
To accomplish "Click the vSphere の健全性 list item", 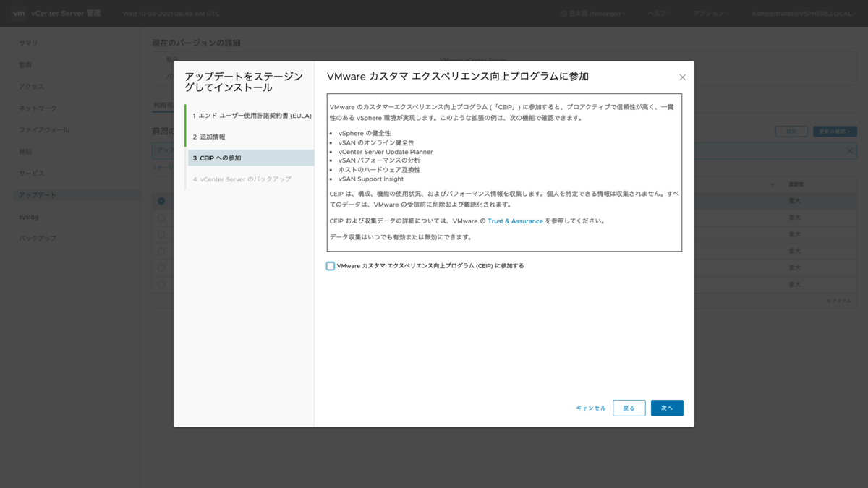I will 365,134.
